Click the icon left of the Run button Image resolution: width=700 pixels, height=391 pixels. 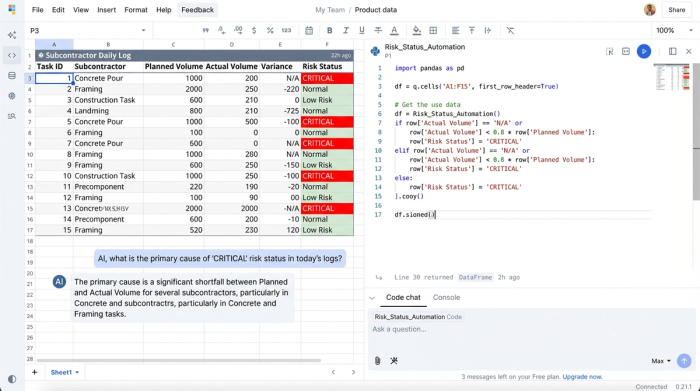(x=626, y=51)
